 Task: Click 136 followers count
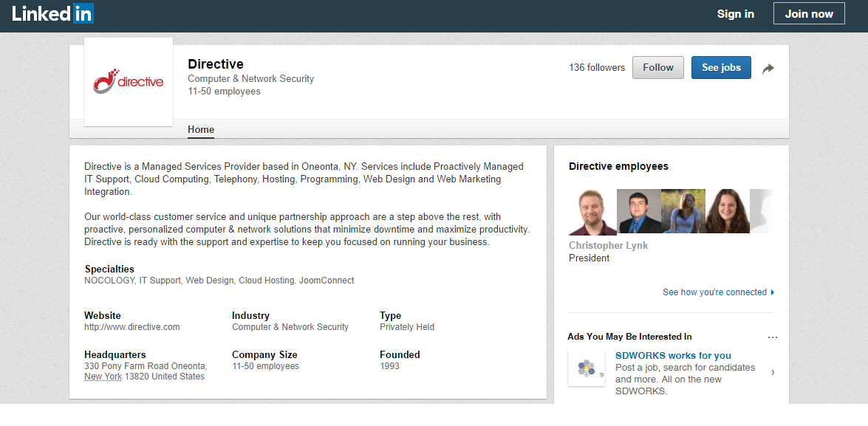(x=597, y=67)
